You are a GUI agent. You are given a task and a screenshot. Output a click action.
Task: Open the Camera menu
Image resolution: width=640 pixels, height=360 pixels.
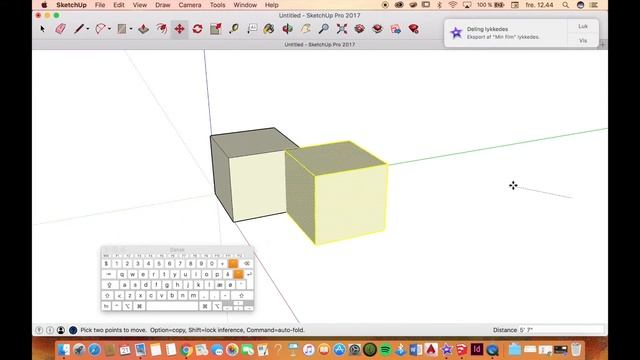pyautogui.click(x=190, y=5)
